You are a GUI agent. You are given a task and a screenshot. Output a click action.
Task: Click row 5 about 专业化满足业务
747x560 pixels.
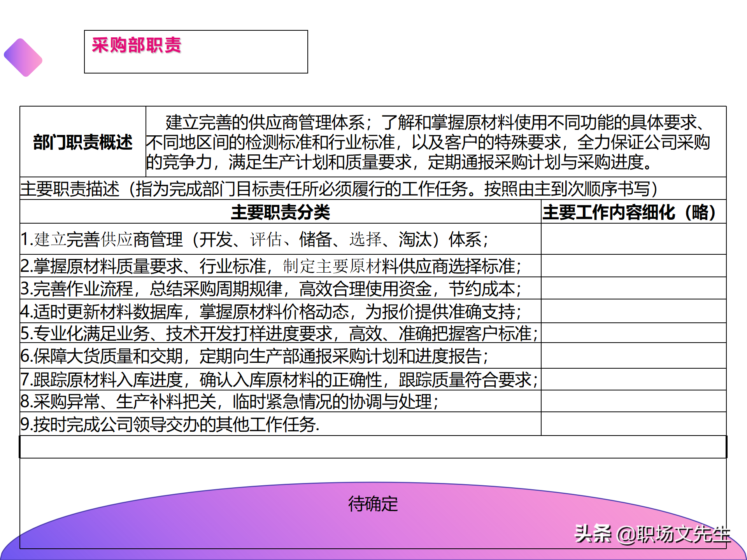(281, 333)
